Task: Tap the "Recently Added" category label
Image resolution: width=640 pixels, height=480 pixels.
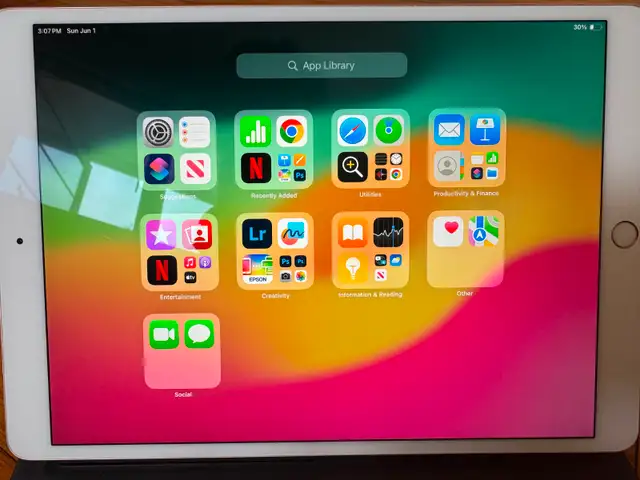Action: [274, 196]
